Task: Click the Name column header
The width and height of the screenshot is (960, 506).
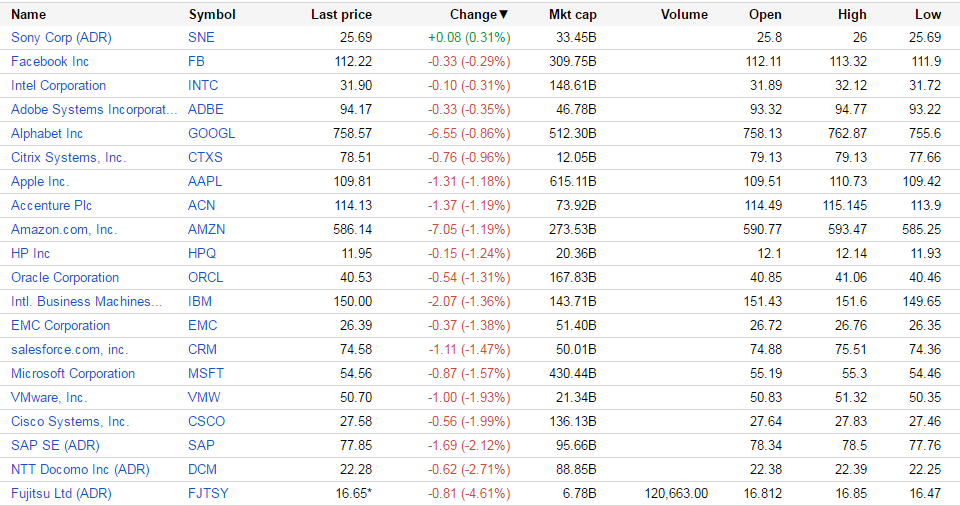Action: click(x=29, y=15)
